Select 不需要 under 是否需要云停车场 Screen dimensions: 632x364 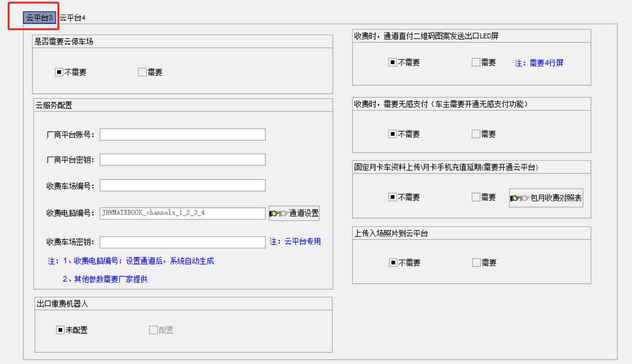click(x=58, y=72)
